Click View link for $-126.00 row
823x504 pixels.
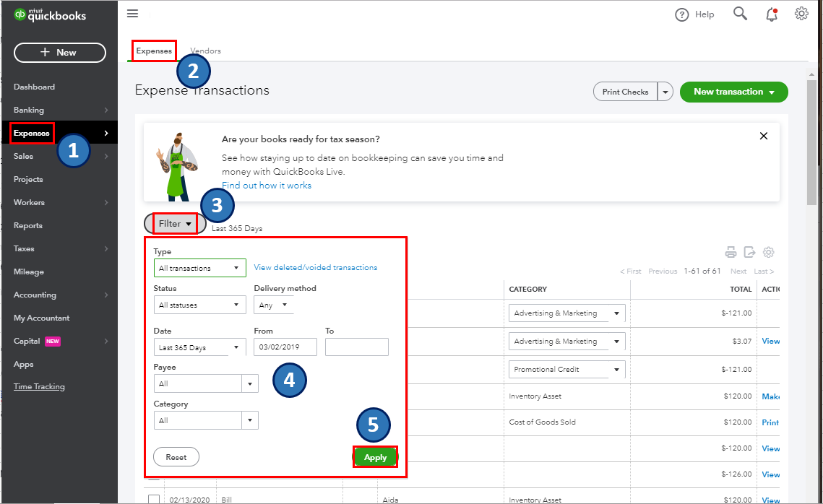pos(770,474)
